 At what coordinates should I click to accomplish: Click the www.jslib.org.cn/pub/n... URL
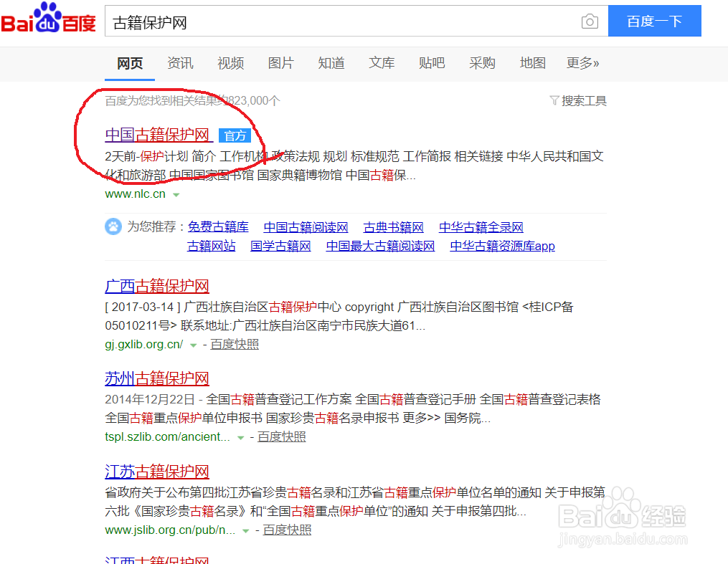(x=170, y=530)
